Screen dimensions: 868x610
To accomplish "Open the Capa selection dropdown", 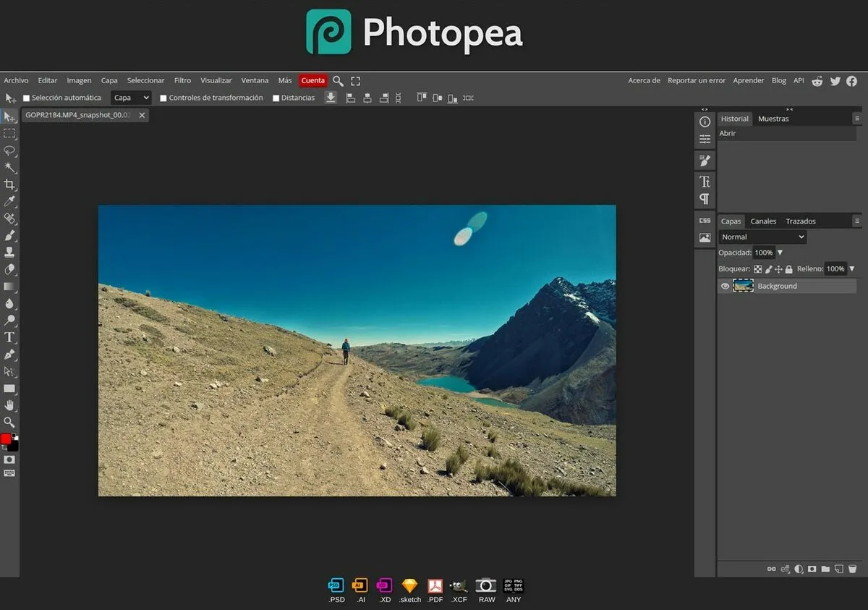I will pyautogui.click(x=131, y=98).
